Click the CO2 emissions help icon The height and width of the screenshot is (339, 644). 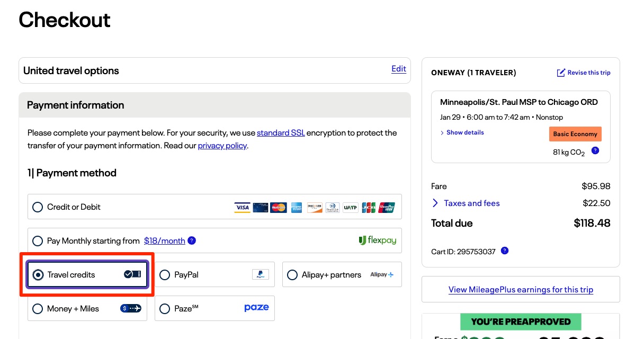pyautogui.click(x=595, y=151)
